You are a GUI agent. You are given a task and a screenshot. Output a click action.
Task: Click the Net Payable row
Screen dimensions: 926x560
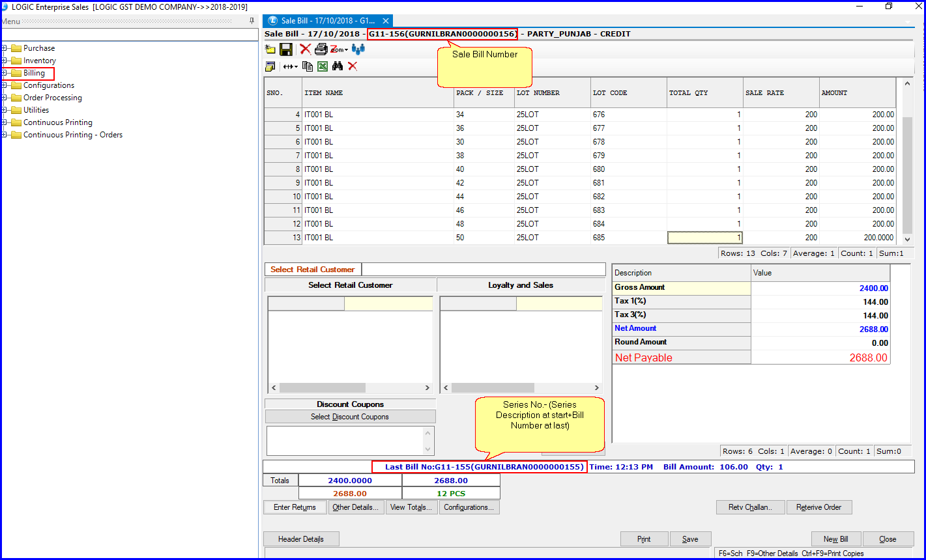pyautogui.click(x=751, y=357)
